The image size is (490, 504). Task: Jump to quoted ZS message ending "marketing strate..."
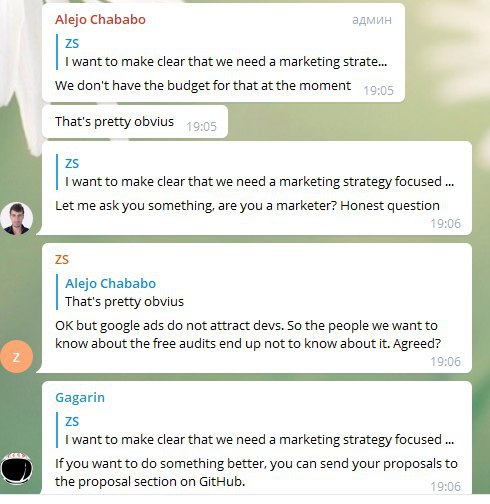223,52
